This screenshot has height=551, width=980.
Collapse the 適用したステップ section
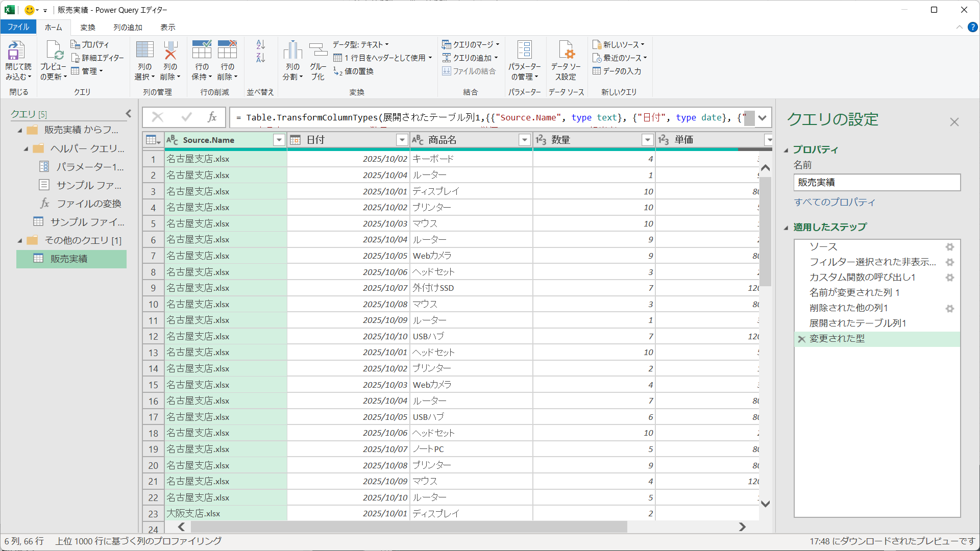click(x=786, y=227)
